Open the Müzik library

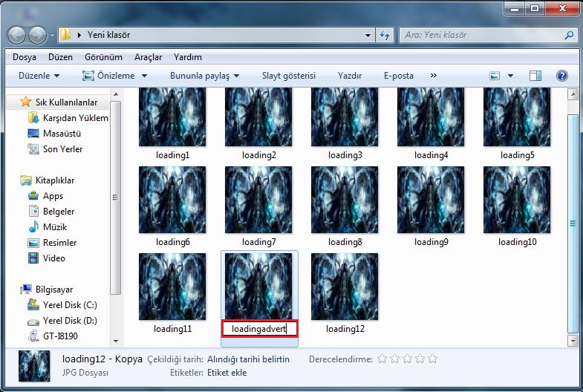(x=48, y=227)
